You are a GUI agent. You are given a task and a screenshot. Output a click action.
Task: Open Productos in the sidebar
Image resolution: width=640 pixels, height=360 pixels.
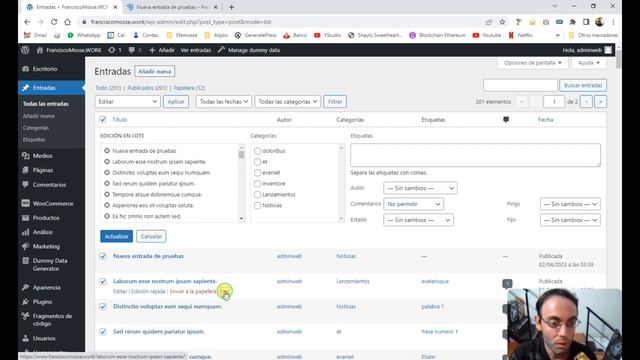46,218
